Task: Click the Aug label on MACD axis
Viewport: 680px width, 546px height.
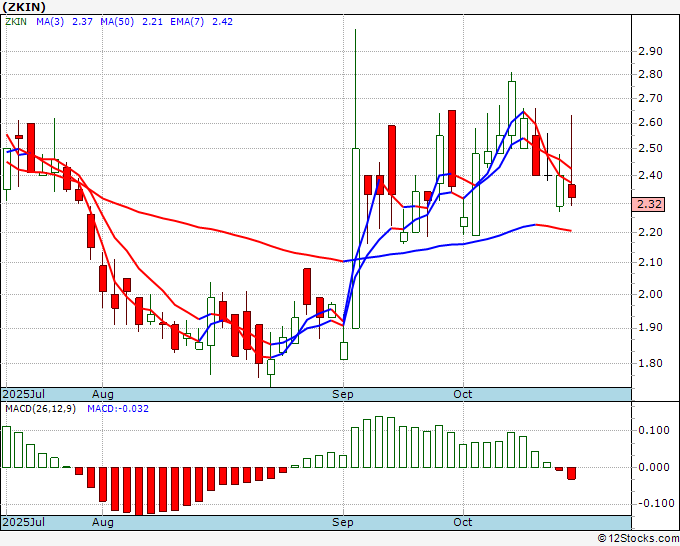Action: pos(103,522)
